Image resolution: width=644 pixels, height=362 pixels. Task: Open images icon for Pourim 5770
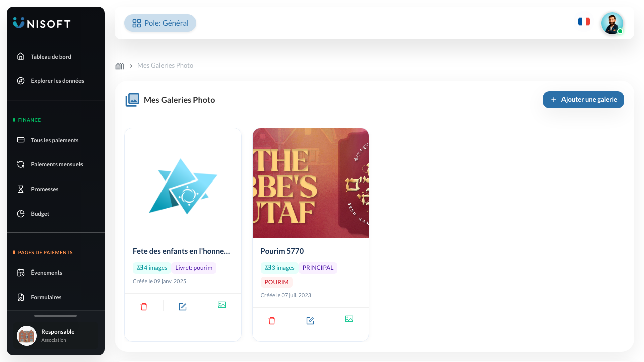click(x=349, y=319)
